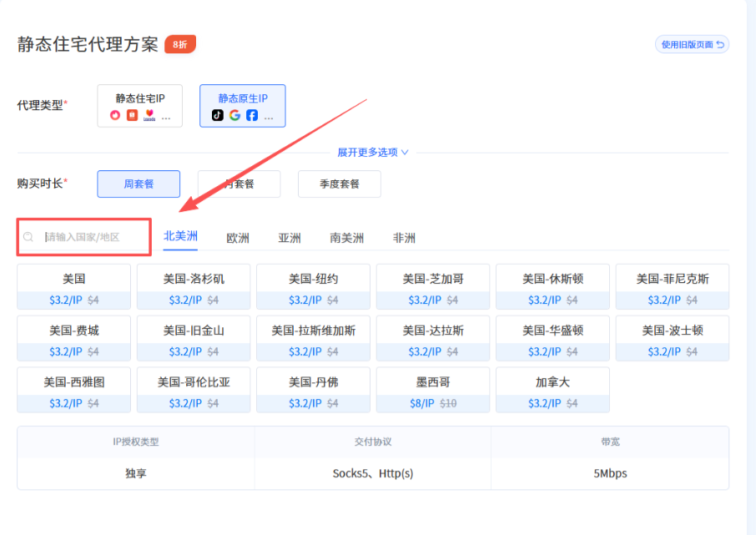Select the 美国-丹佛 card
The image size is (756, 535).
point(314,390)
